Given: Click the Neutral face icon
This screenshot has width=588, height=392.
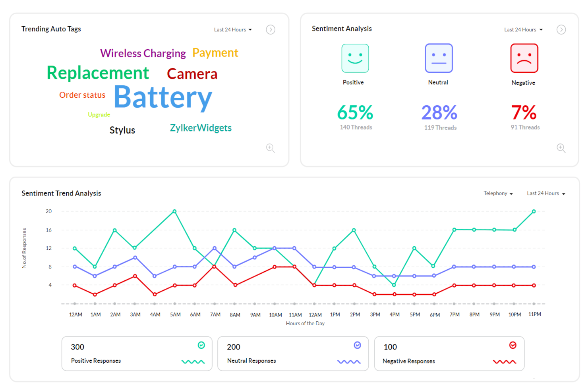Looking at the screenshot, I should point(439,58).
